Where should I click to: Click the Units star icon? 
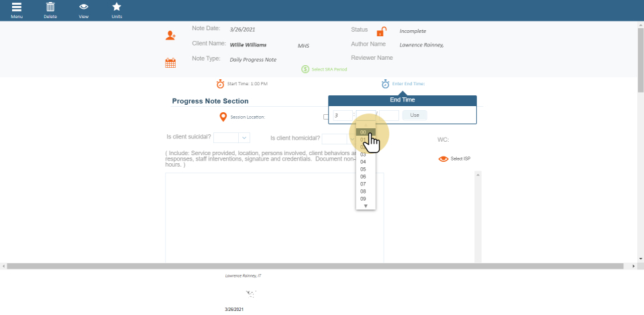tap(117, 7)
